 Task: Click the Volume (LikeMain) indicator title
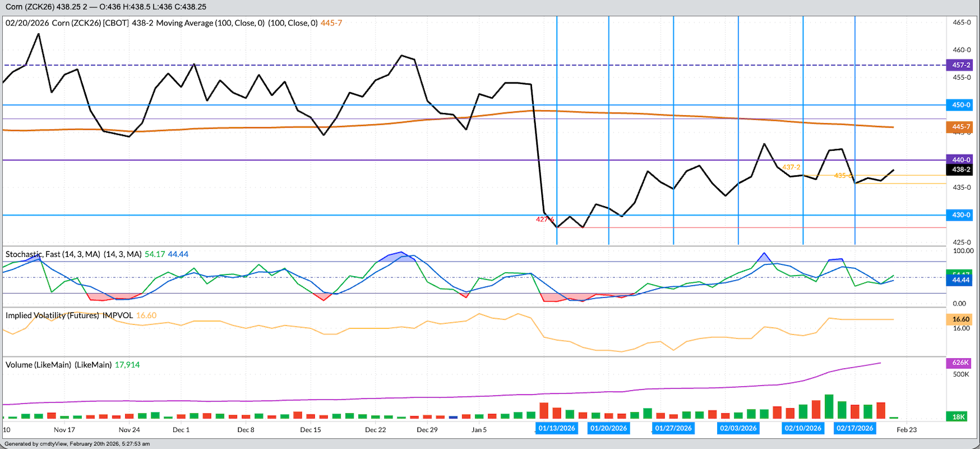point(59,365)
